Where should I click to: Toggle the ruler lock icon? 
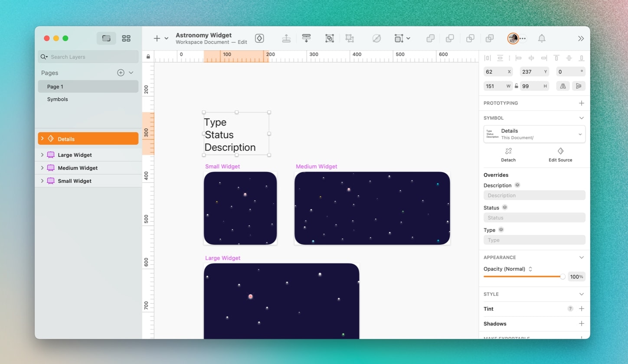tap(148, 56)
